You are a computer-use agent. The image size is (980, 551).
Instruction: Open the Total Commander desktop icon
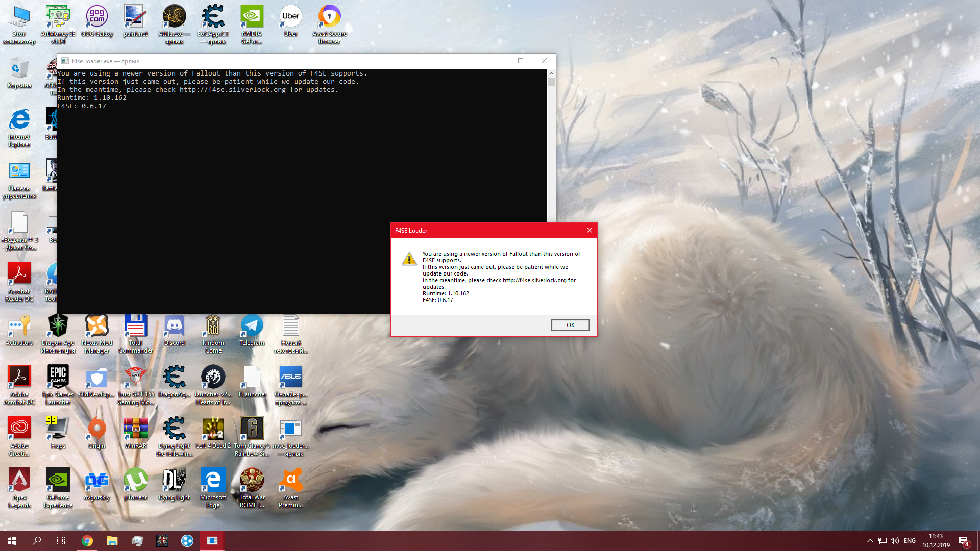pyautogui.click(x=135, y=327)
